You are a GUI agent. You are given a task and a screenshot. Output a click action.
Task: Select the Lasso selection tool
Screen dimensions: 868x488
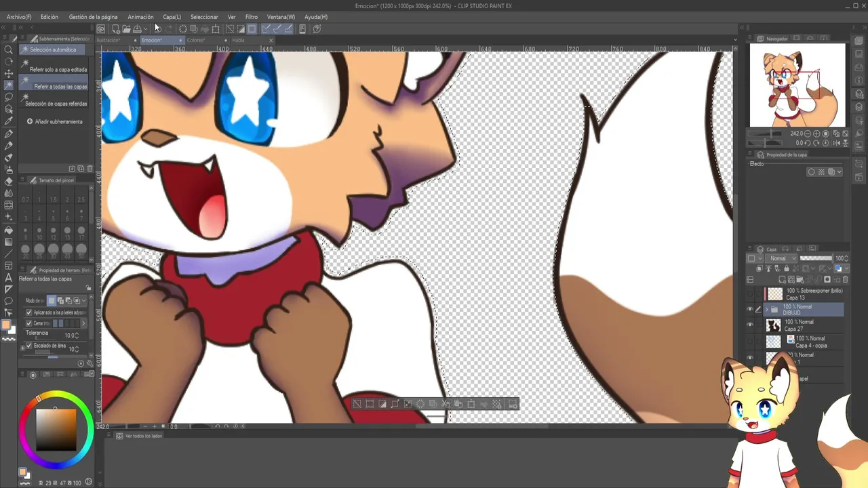click(x=9, y=97)
